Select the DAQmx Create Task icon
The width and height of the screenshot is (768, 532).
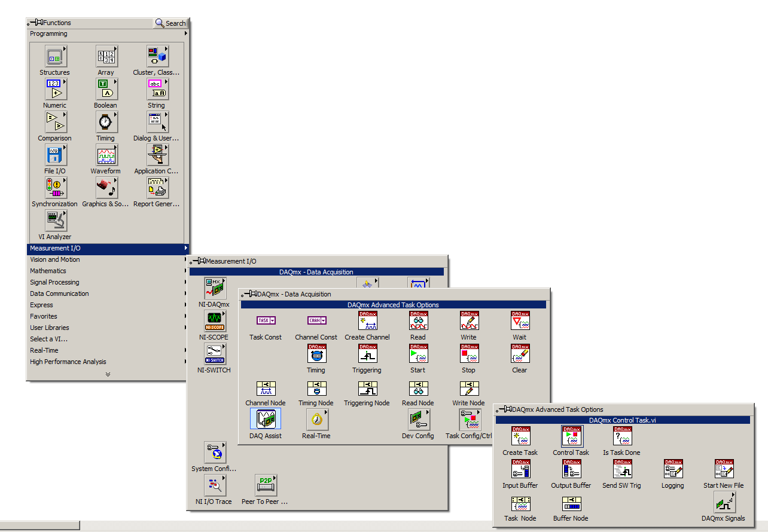point(520,436)
